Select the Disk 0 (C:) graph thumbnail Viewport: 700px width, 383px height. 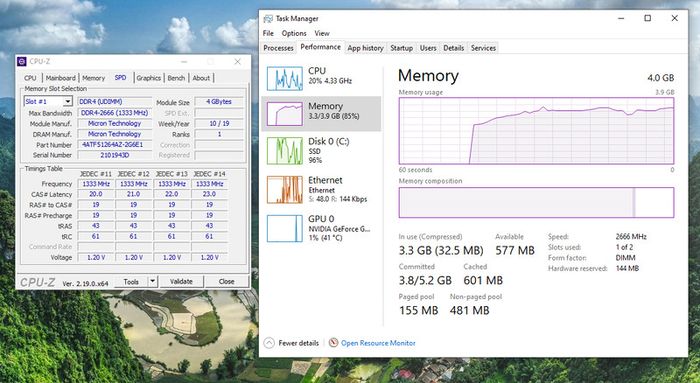285,150
